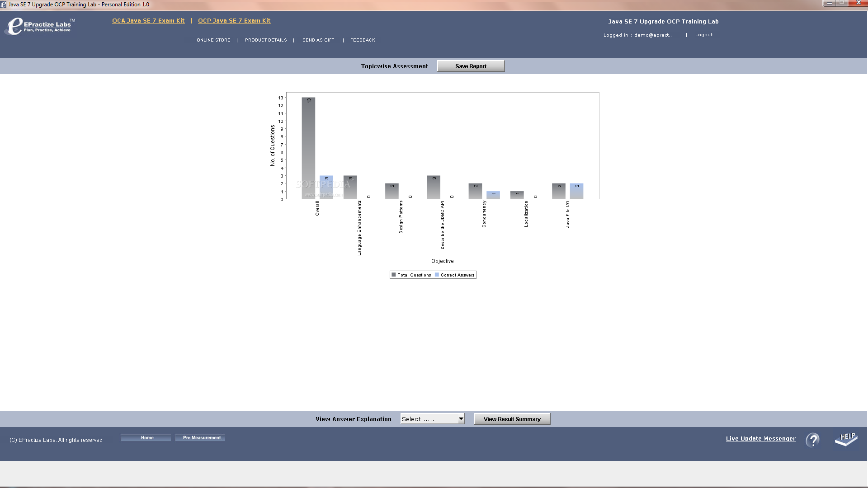Viewport: 868px width, 488px height.
Task: Click the 'Java File I/O' axis label
Action: pos(568,214)
